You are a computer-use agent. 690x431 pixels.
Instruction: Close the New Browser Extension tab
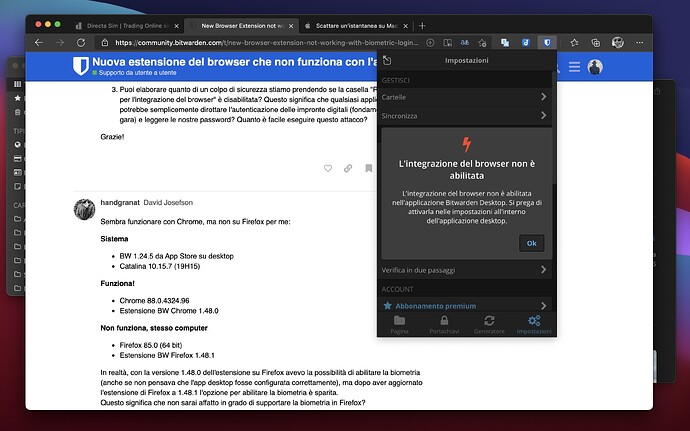pos(291,26)
